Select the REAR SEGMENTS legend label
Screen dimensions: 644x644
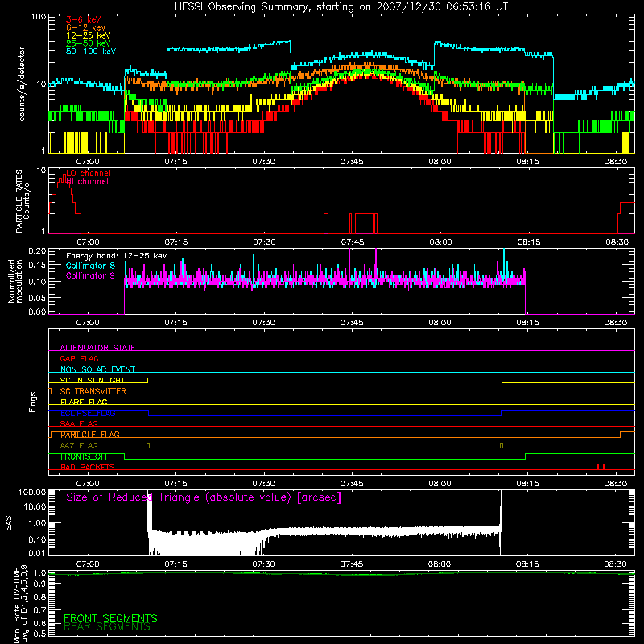pyautogui.click(x=107, y=627)
